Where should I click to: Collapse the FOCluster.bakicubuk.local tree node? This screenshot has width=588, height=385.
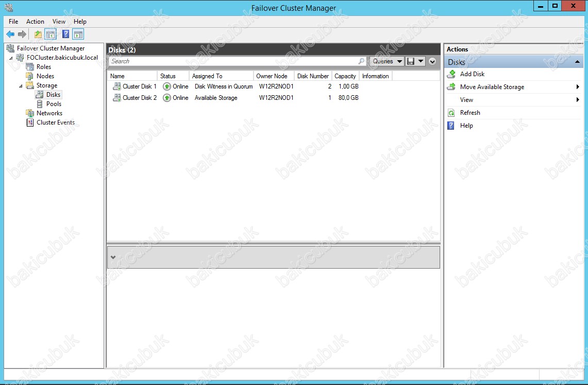point(11,58)
